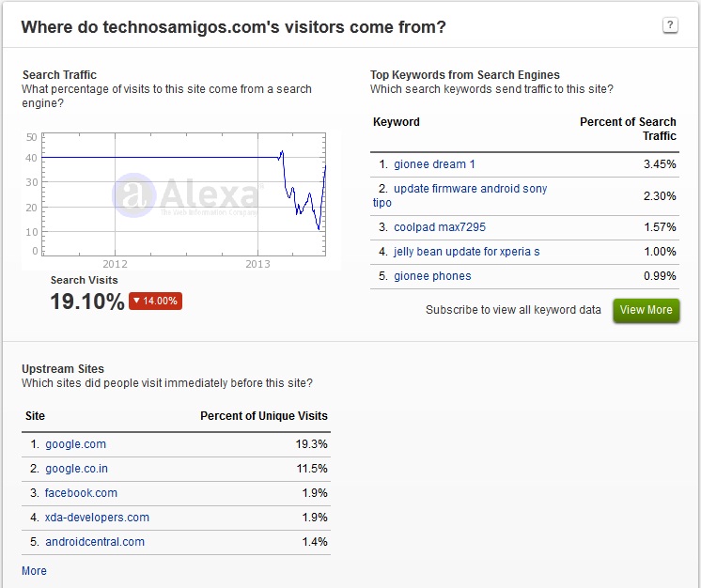Open the xda-developers.com link
701x588 pixels.
click(x=97, y=518)
